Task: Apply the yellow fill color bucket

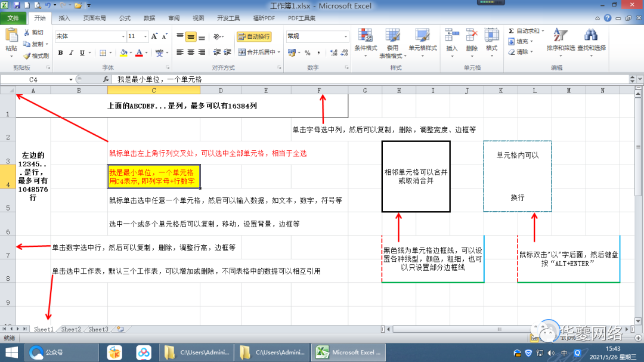Action: tap(123, 52)
